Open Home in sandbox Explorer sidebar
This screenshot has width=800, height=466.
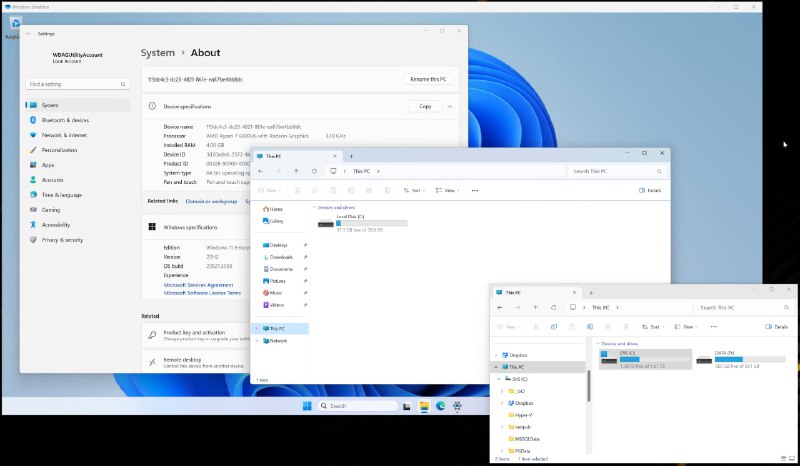(x=273, y=209)
